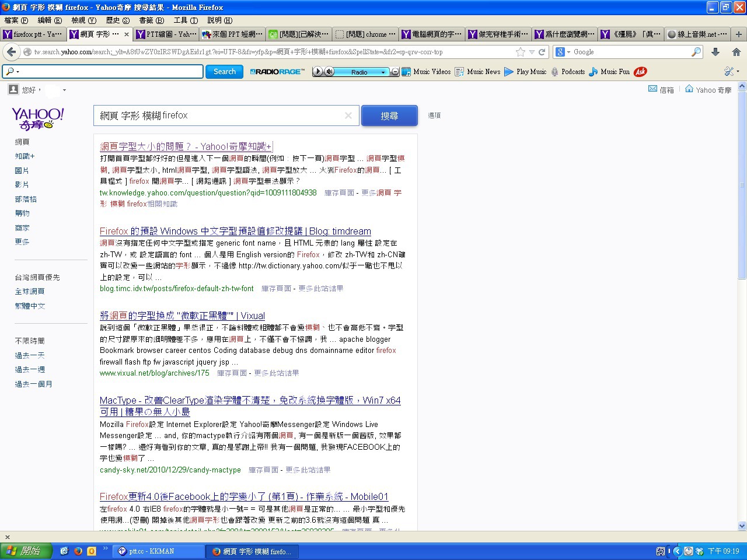Filter by 過去一週
Image resolution: width=747 pixels, height=560 pixels.
tap(30, 369)
